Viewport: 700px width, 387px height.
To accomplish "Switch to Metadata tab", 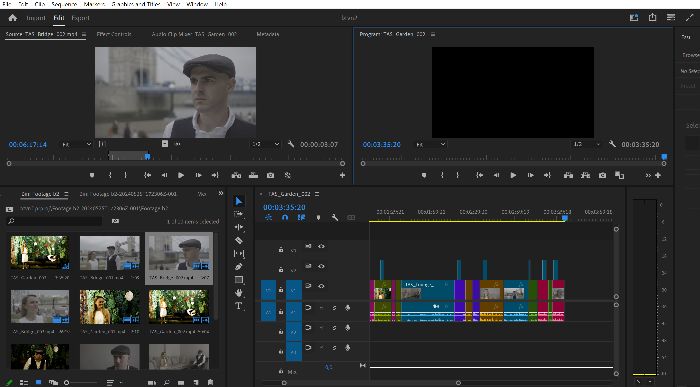I will pos(268,34).
